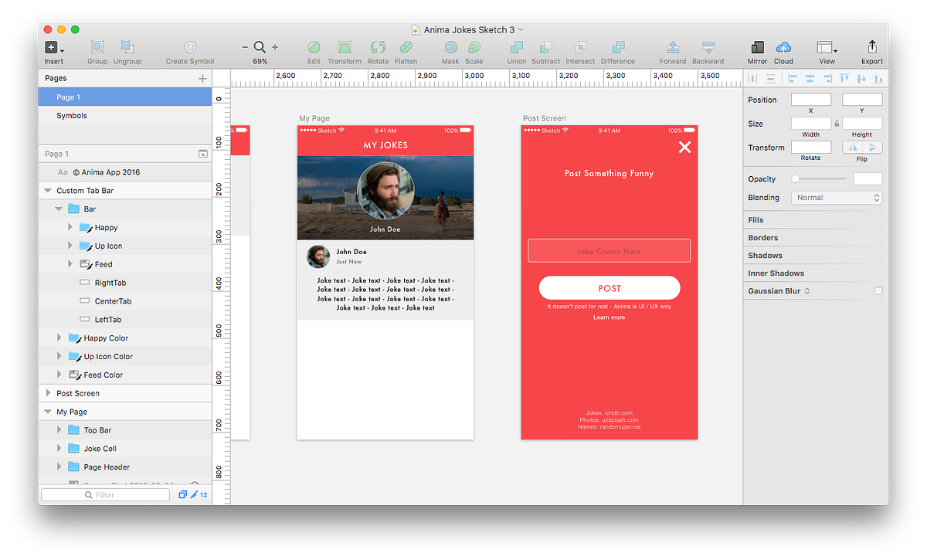
Task: Select the Mask tool
Action: coord(450,46)
